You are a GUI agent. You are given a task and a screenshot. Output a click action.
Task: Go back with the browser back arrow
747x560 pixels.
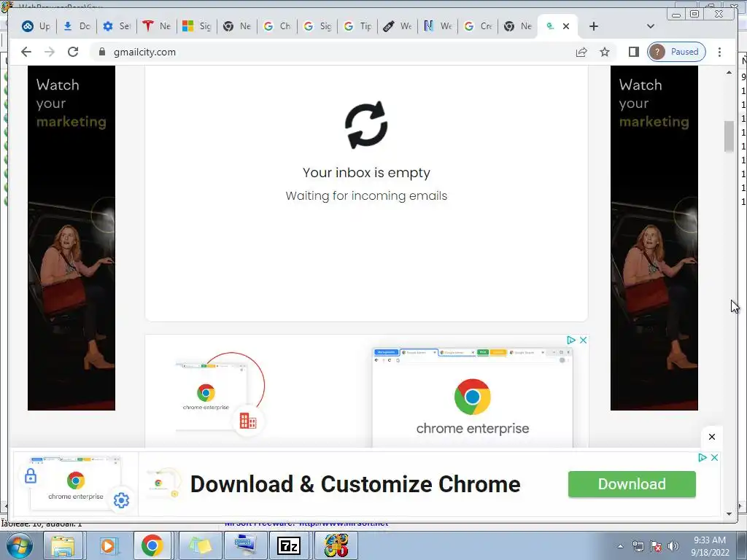26,52
